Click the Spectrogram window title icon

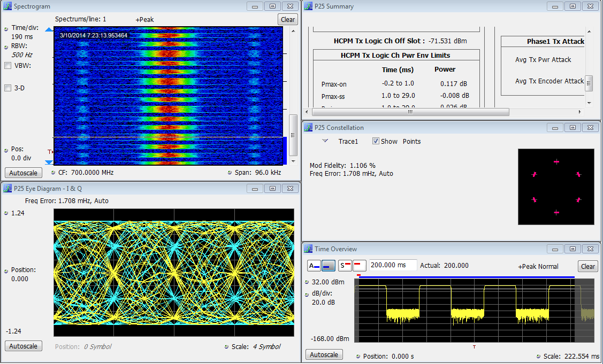tap(8, 6)
